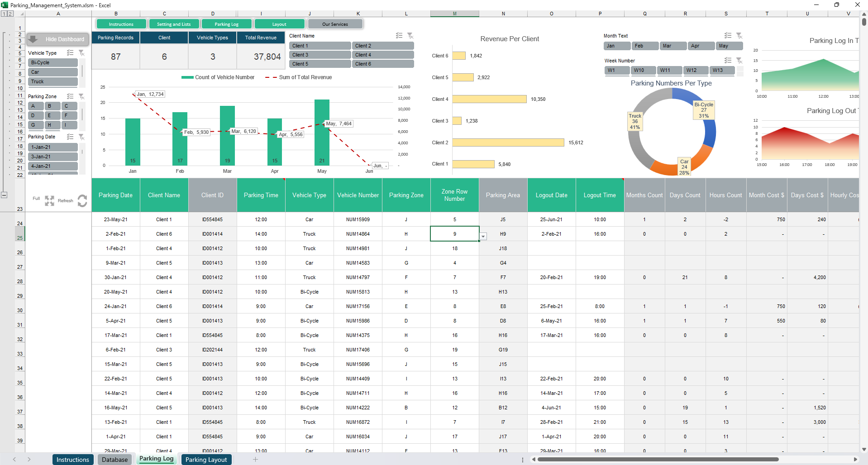Viewport: 868px width, 465px height.
Task: Toggle the Mar month filter
Action: point(672,46)
